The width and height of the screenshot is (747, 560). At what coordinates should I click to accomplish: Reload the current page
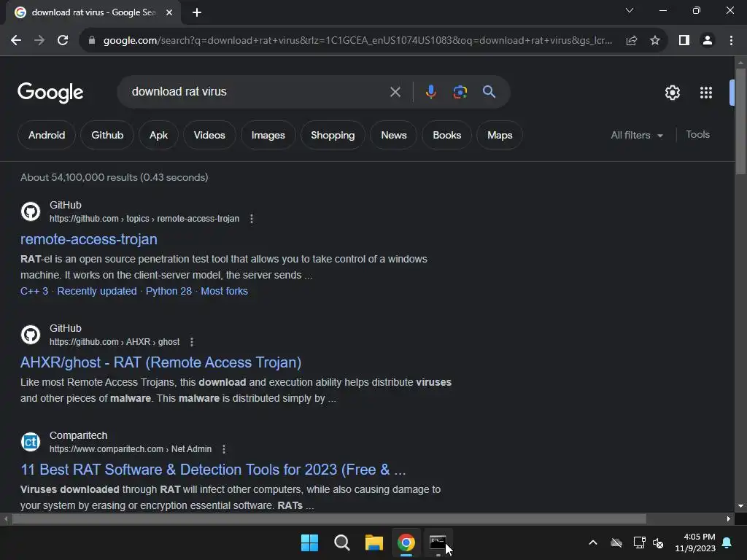[x=63, y=41]
